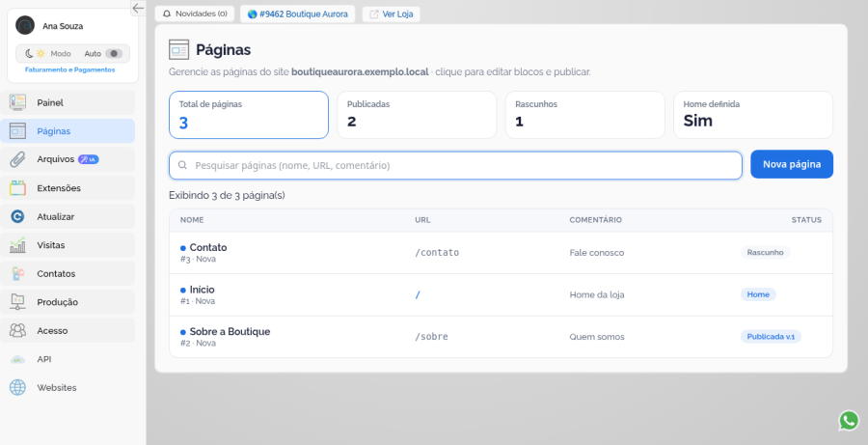Select Páginas in the sidebar

68,130
